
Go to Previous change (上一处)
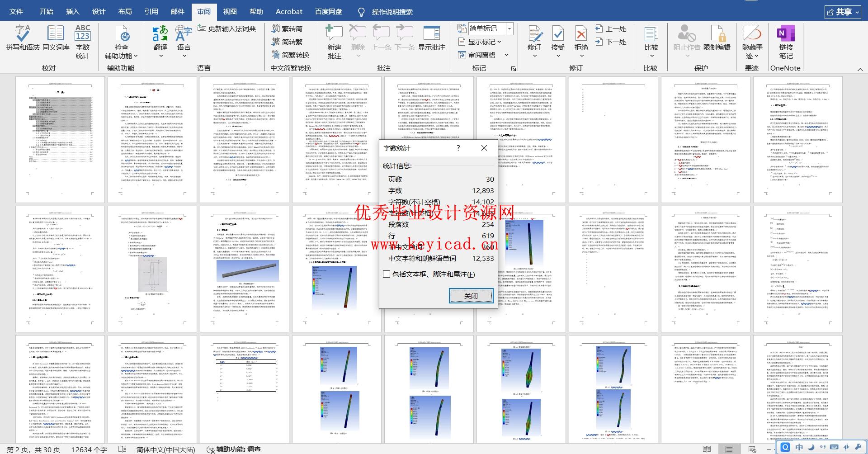[x=611, y=28]
